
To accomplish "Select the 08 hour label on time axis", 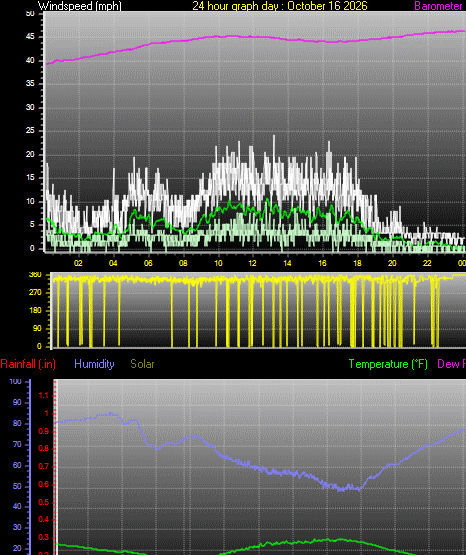I will (x=183, y=263).
